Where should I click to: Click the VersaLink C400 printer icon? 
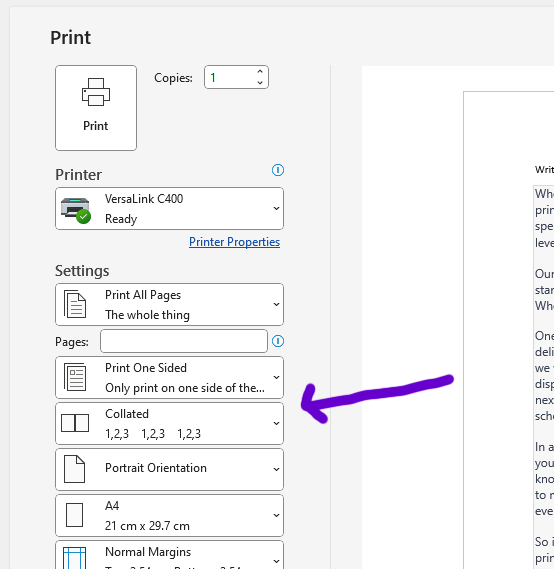(x=76, y=210)
